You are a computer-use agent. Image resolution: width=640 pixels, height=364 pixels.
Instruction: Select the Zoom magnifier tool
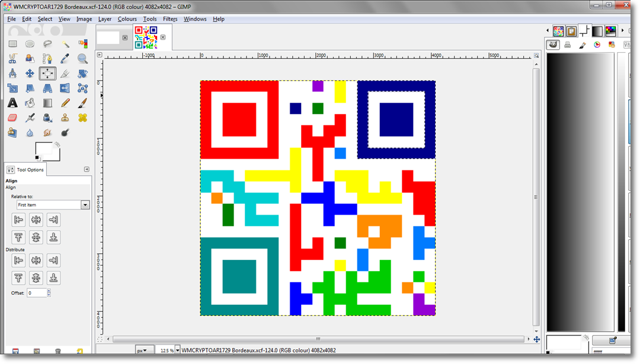click(83, 59)
